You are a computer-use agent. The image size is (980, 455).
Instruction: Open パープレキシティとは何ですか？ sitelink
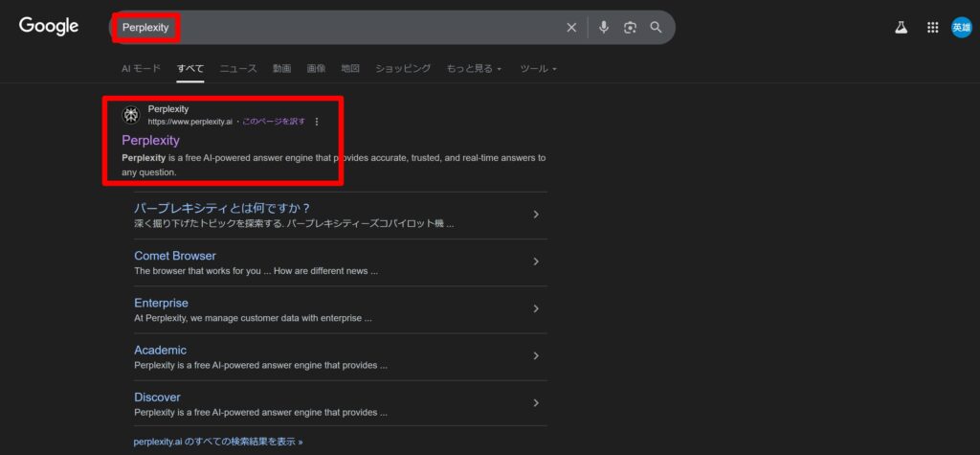(x=222, y=208)
